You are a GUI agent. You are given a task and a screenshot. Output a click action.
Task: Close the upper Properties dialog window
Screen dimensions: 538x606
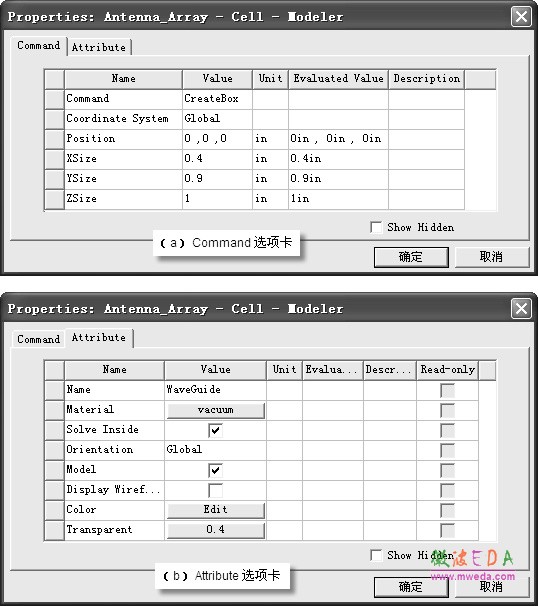521,17
